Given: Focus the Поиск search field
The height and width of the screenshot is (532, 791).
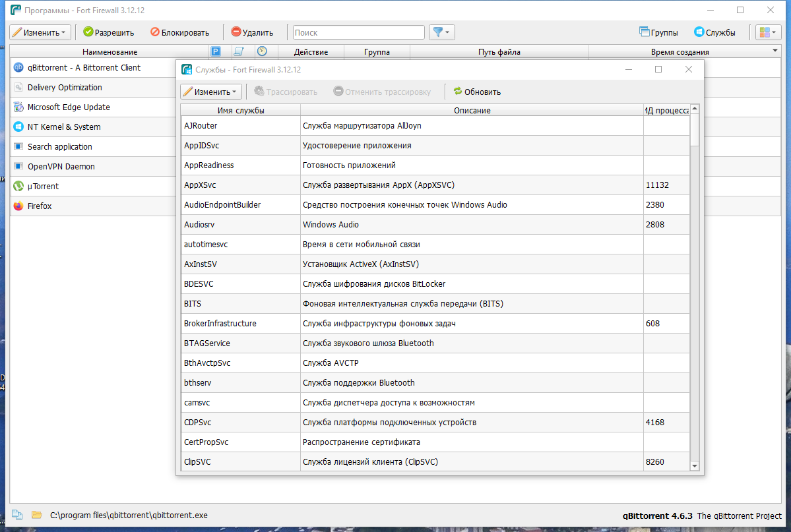Looking at the screenshot, I should coord(359,32).
